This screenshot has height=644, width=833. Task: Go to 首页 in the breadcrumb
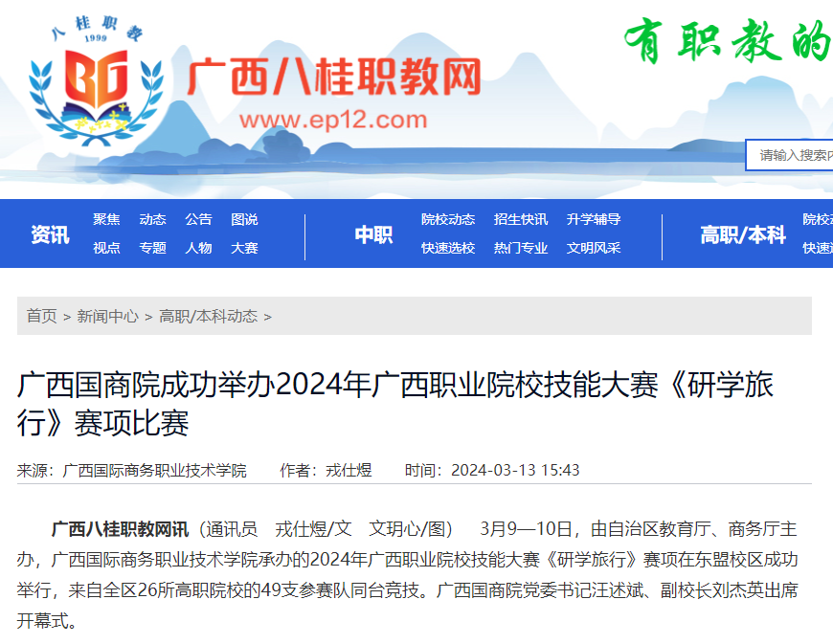pos(41,316)
